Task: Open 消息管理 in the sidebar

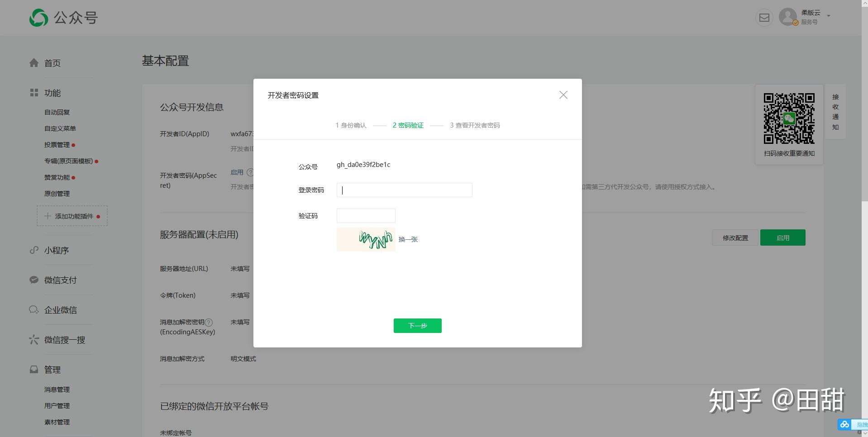Action: (x=57, y=389)
